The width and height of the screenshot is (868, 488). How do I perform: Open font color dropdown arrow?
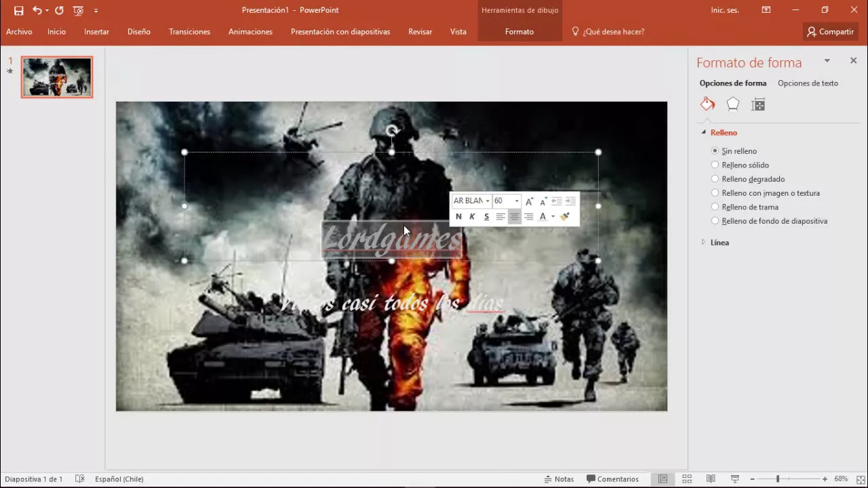(553, 217)
